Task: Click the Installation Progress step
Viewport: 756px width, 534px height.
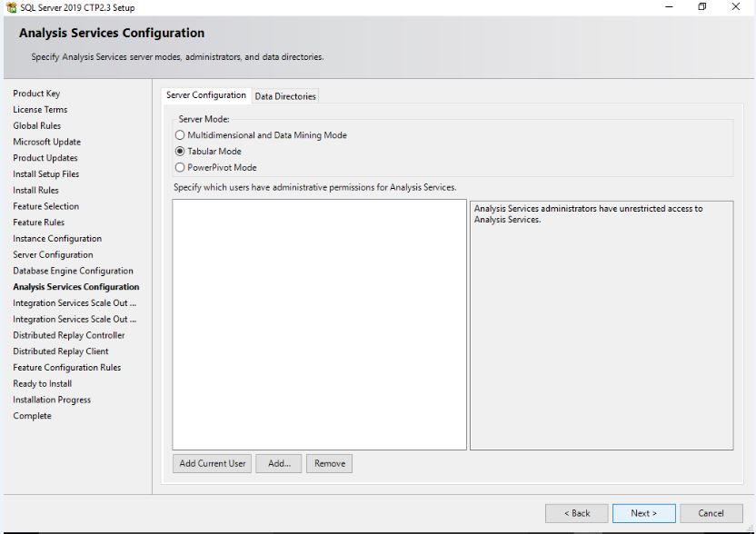Action: tap(52, 400)
